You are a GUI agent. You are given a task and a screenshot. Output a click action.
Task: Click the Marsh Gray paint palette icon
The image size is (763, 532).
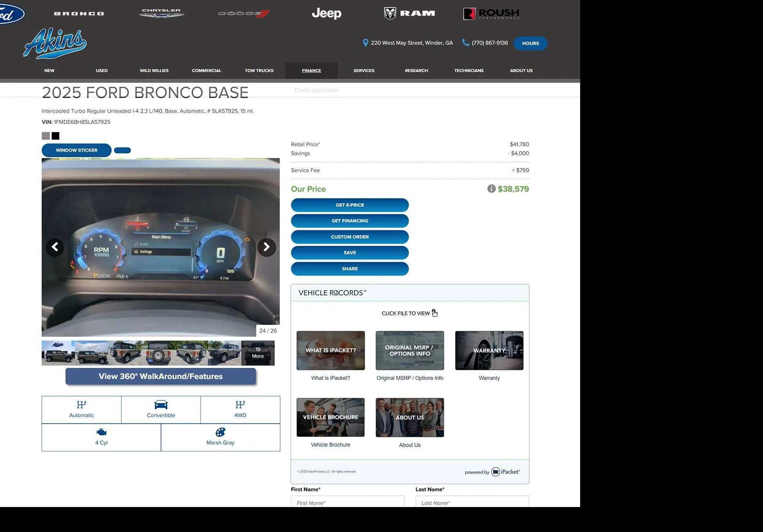[x=221, y=432]
